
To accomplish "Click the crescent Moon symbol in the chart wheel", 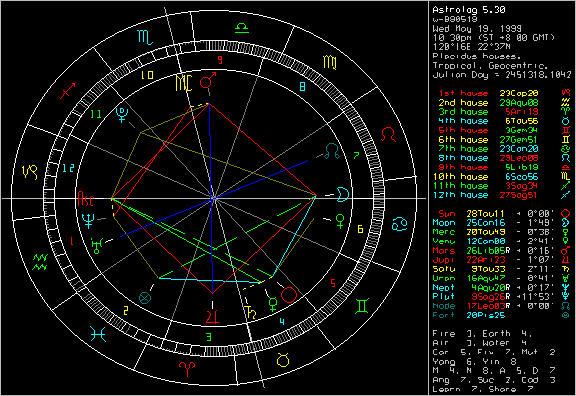I will (x=342, y=194).
